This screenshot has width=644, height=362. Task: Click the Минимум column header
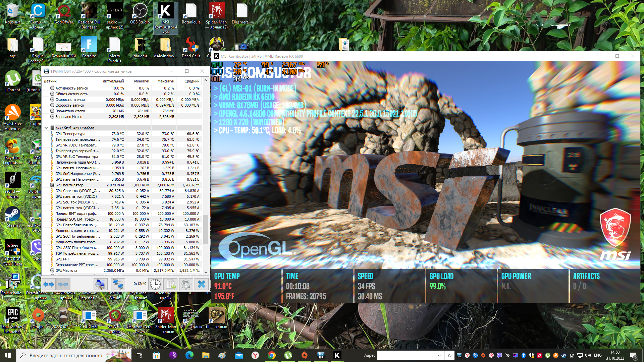[139, 81]
